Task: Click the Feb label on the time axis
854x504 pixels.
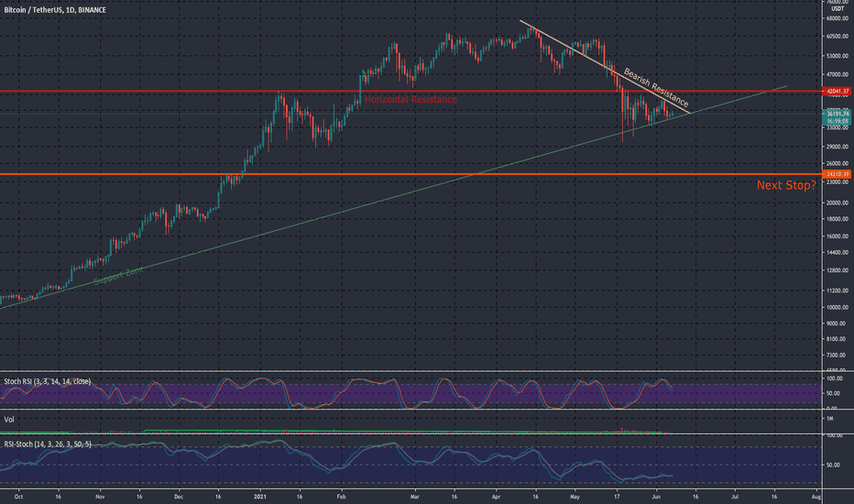Action: [341, 497]
